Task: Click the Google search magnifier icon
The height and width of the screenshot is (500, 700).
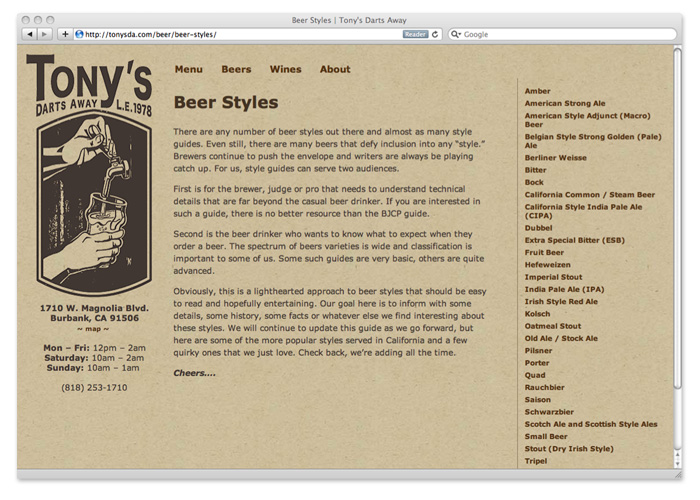Action: coord(455,34)
